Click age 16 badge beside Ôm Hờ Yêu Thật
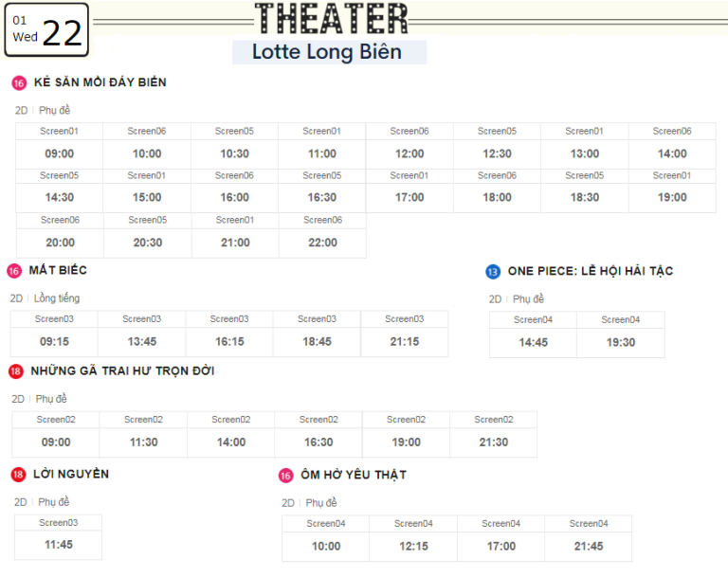The image size is (728, 577). tap(286, 476)
